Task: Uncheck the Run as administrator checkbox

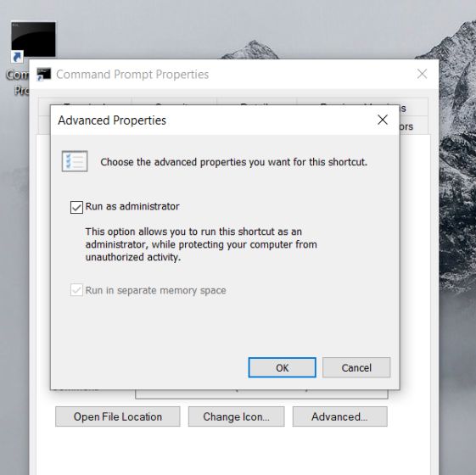Action: (x=76, y=207)
